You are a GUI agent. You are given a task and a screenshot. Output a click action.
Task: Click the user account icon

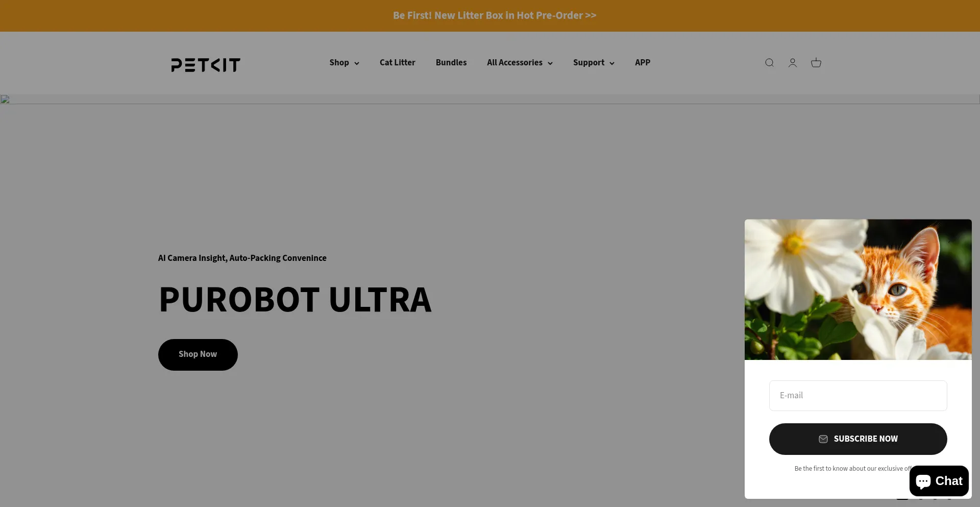click(792, 63)
